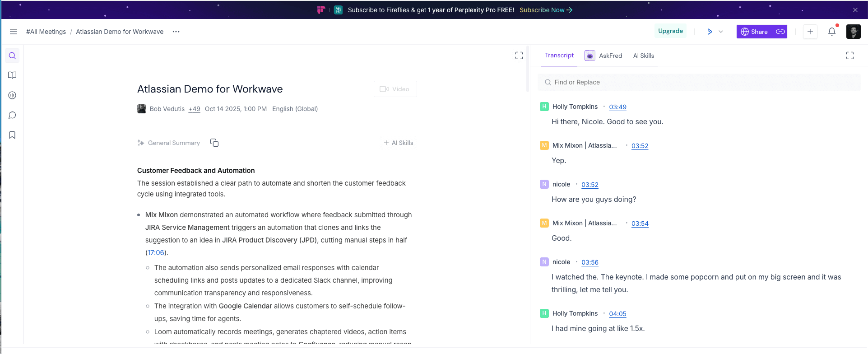Click Atlassian Demo for Workwave breadcrumb

coord(120,32)
